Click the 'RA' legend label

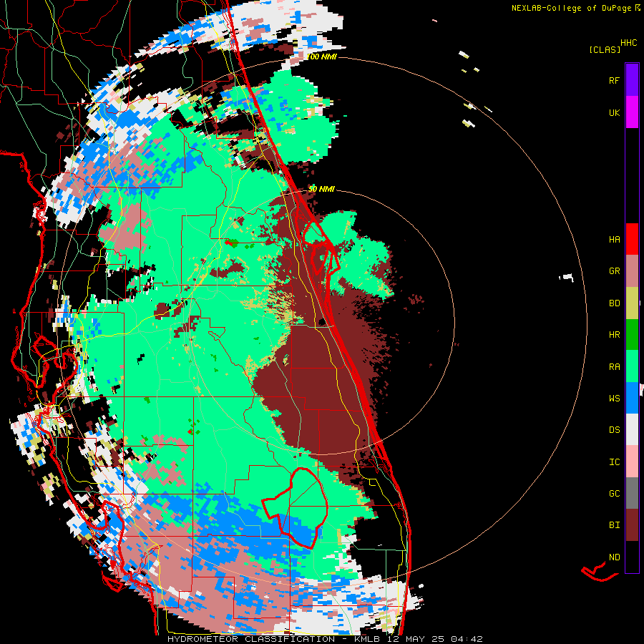(614, 367)
